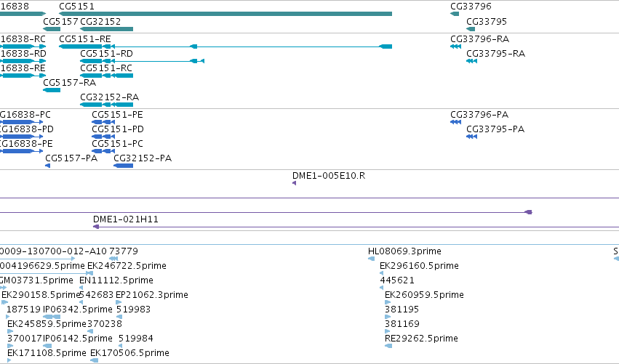Select EST label 187519
619x364 pixels.
(24, 310)
